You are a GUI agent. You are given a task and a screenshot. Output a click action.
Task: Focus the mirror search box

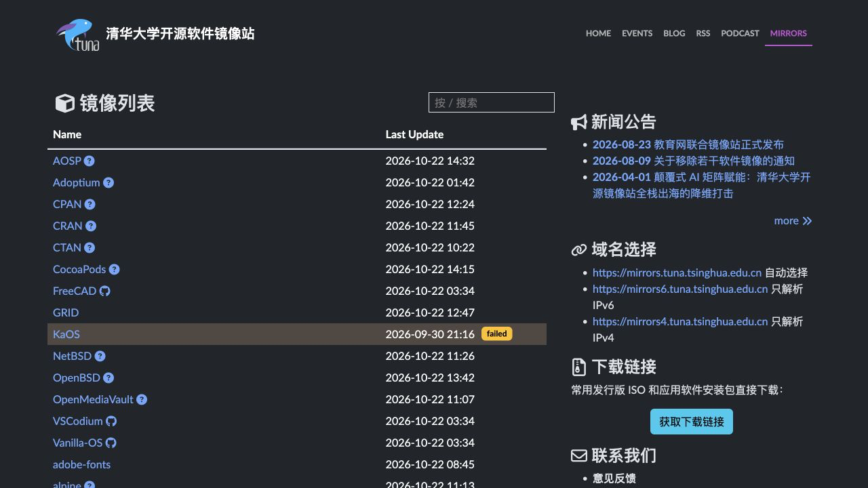[x=492, y=102]
